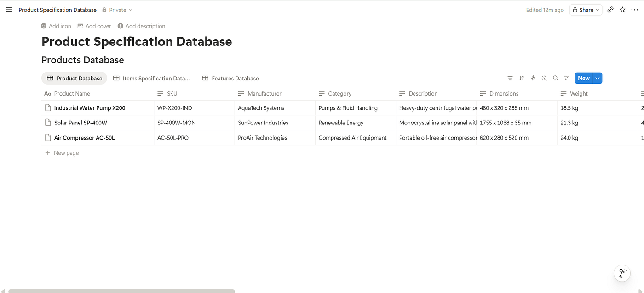
Task: Open the sidebar hamburger menu
Action: point(9,10)
